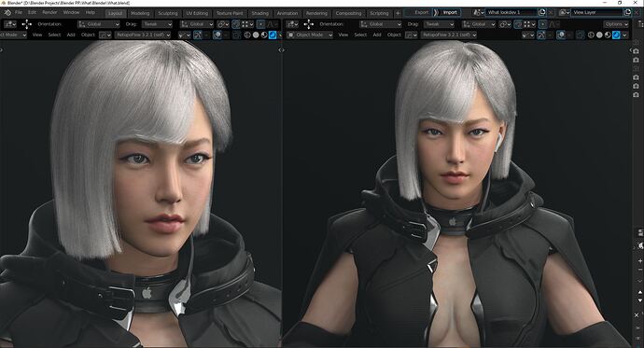Open left viewport Orientation Global dropdown
This screenshot has width=644, height=348.
tap(98, 24)
